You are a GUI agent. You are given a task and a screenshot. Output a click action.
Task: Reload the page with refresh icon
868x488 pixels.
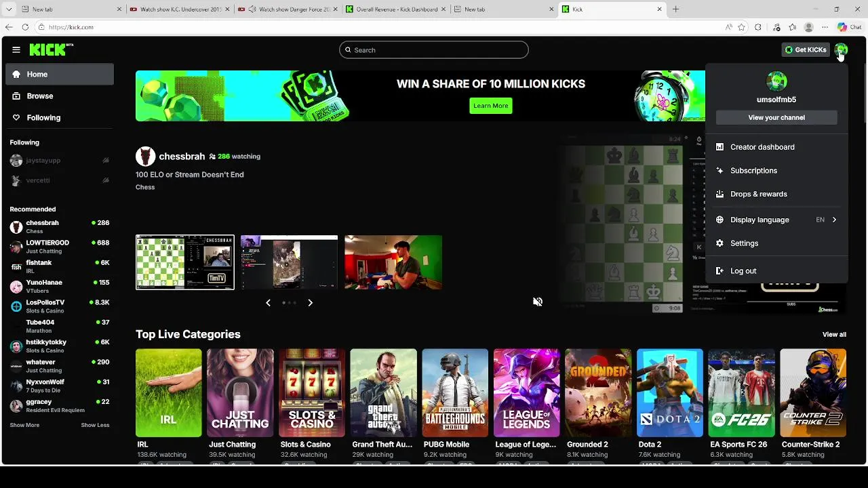(25, 27)
